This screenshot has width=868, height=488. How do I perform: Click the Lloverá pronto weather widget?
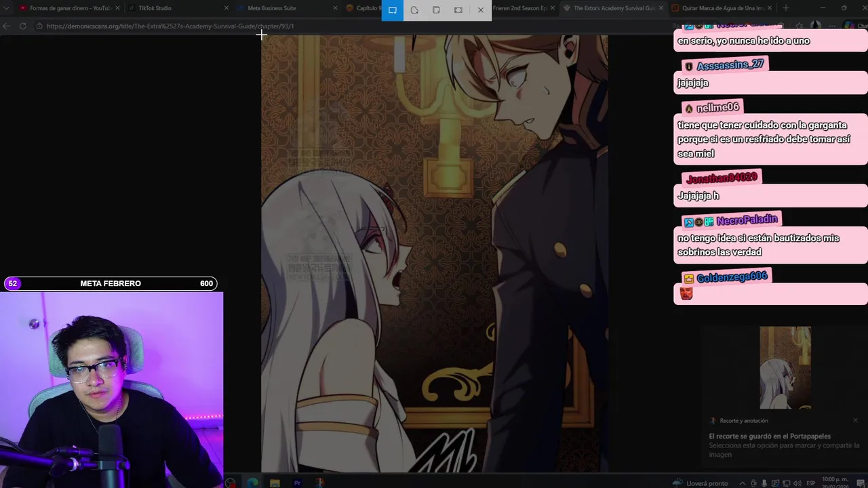pyautogui.click(x=701, y=483)
